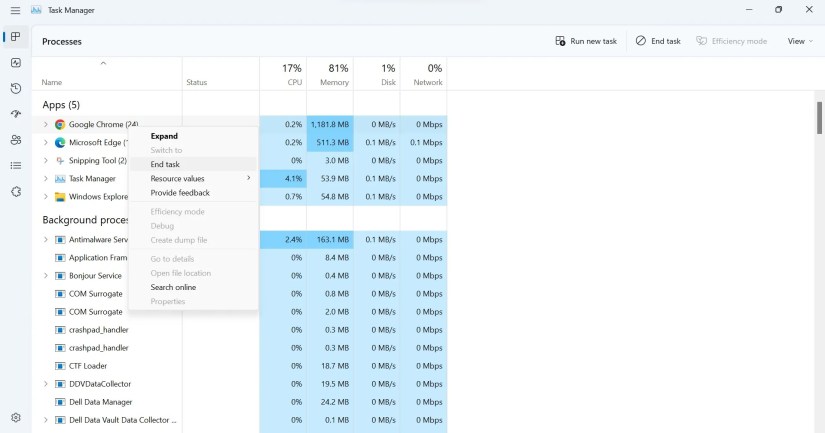Click End task toolbar button
Viewport: 825px width, 433px height.
click(x=658, y=41)
